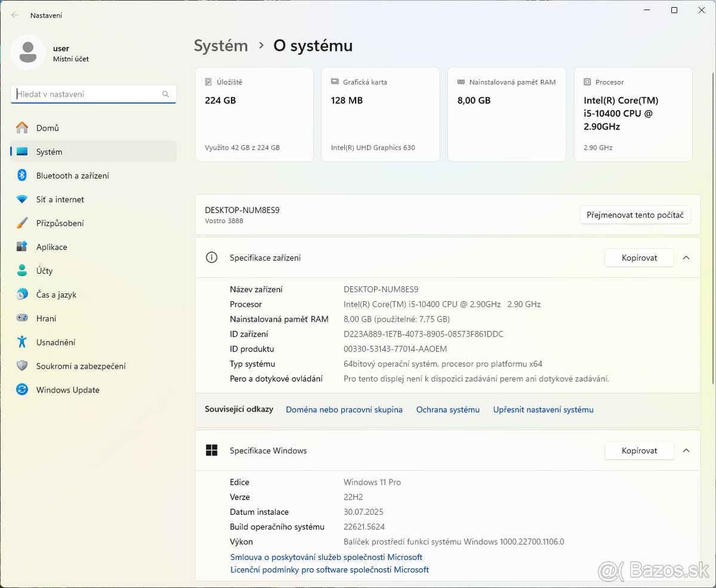This screenshot has height=588, width=716.
Task: Click the back arrow at top left
Action: coord(13,15)
